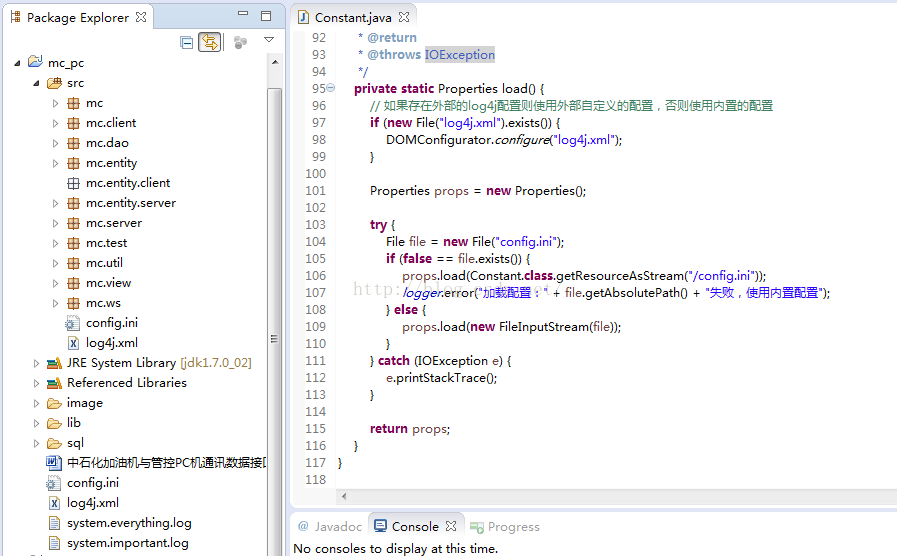Screen dimensions: 897x556
Task: Expand the mc package
Action: [x=55, y=104]
